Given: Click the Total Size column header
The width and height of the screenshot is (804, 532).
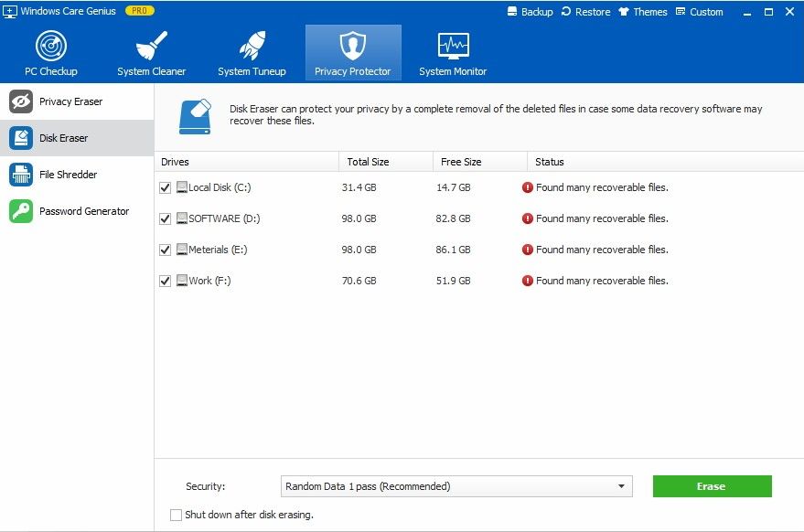Looking at the screenshot, I should click(386, 162).
